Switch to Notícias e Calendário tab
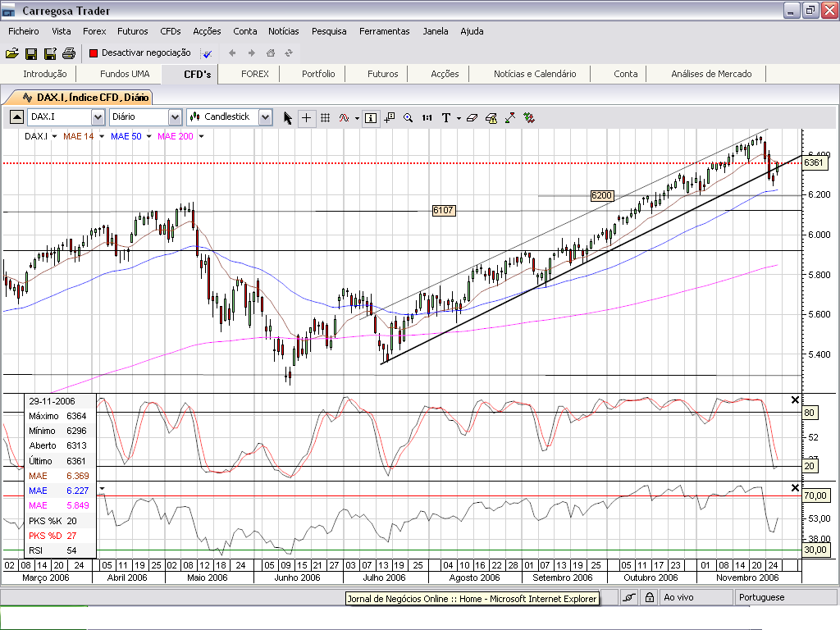 pyautogui.click(x=535, y=74)
